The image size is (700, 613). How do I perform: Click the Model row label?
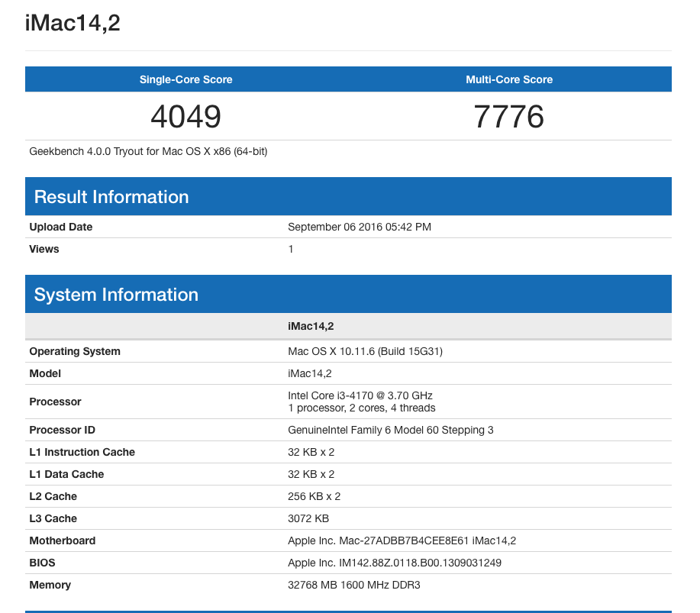[x=44, y=374]
